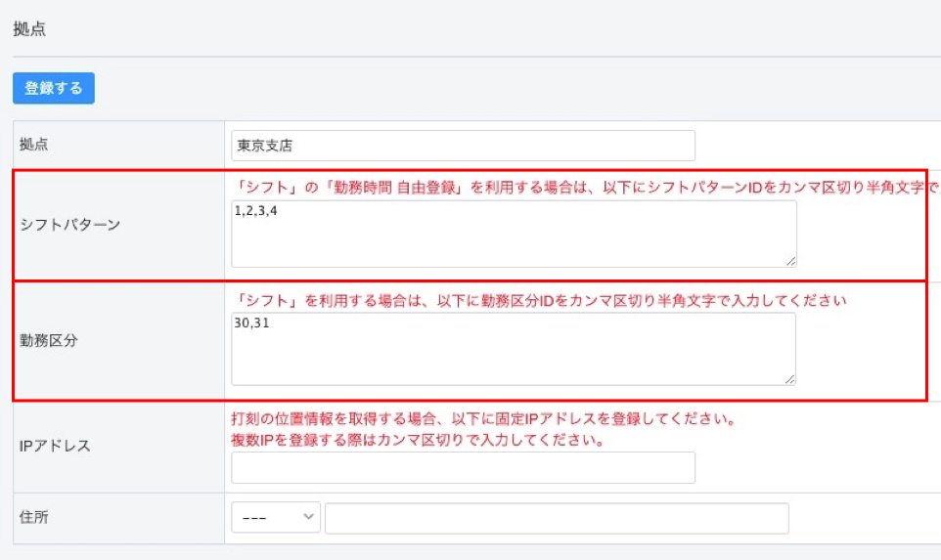Click the 固定IPアドレス instruction line
Screen dimensions: 941x560
(x=483, y=420)
